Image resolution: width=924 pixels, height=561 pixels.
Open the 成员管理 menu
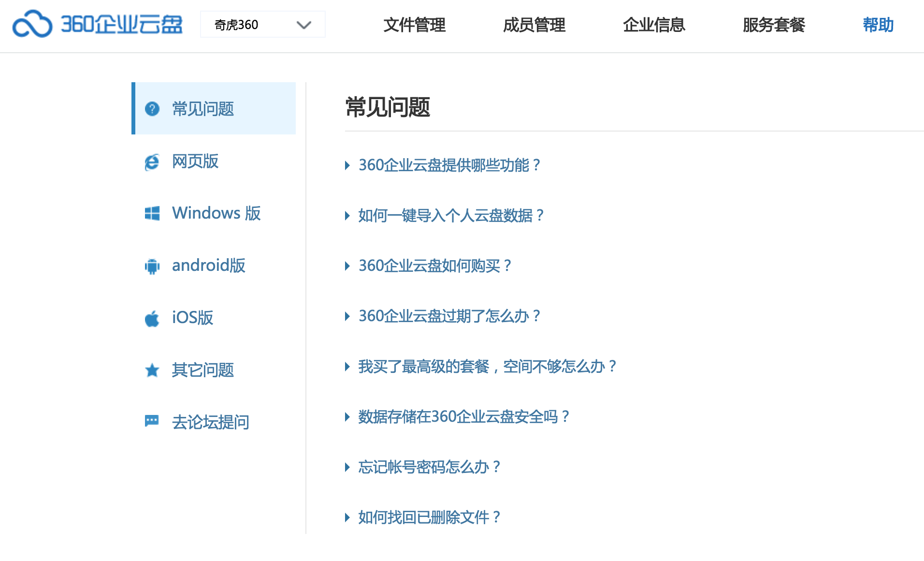pyautogui.click(x=534, y=25)
